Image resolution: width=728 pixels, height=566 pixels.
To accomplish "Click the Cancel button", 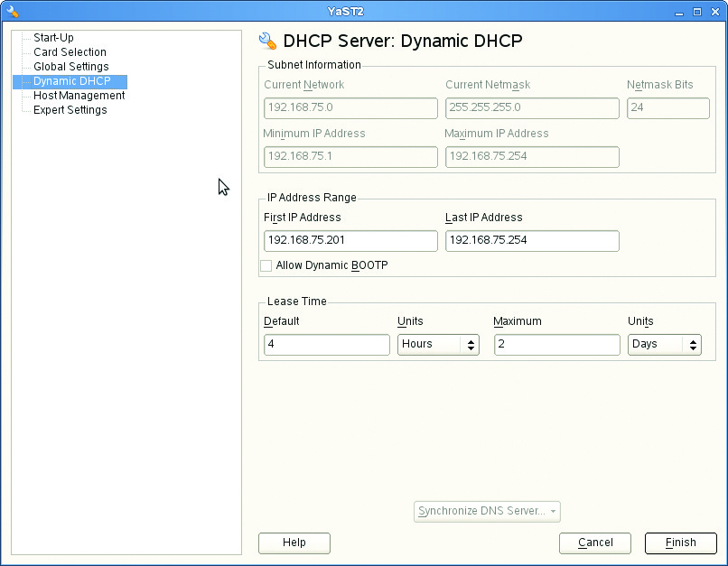I will [x=595, y=543].
